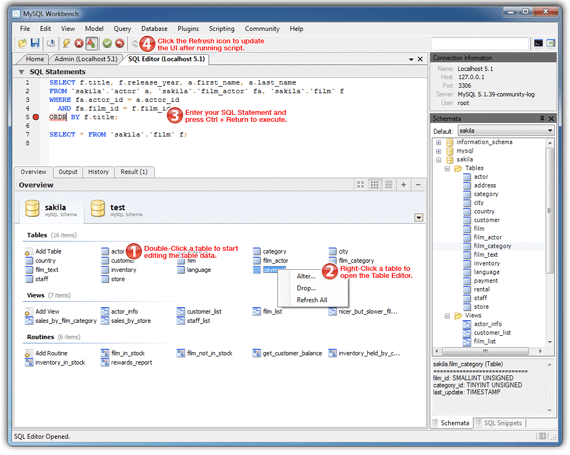Switch to History tab
The width and height of the screenshot is (570, 455).
(x=99, y=172)
